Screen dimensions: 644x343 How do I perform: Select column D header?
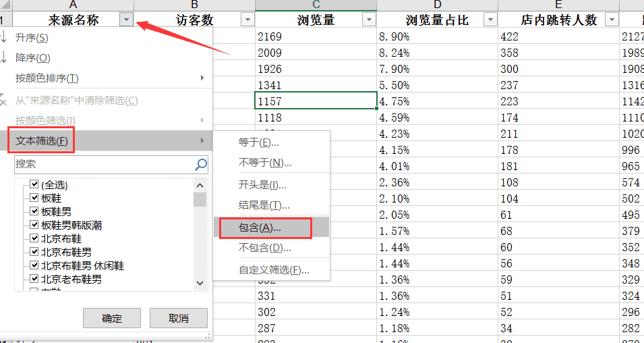click(x=438, y=5)
